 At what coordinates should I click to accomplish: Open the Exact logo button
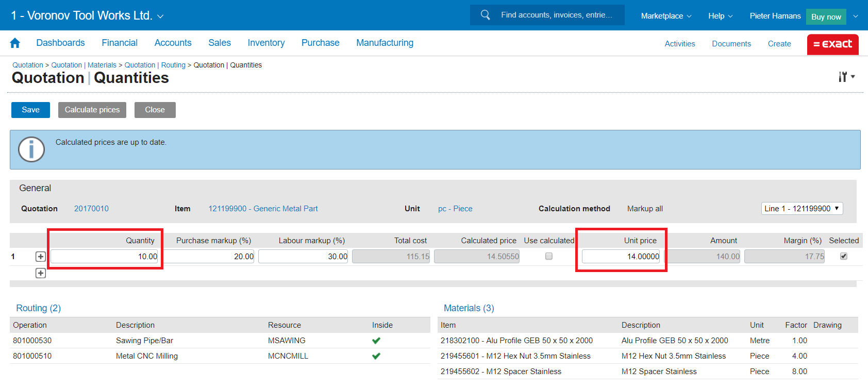[832, 44]
